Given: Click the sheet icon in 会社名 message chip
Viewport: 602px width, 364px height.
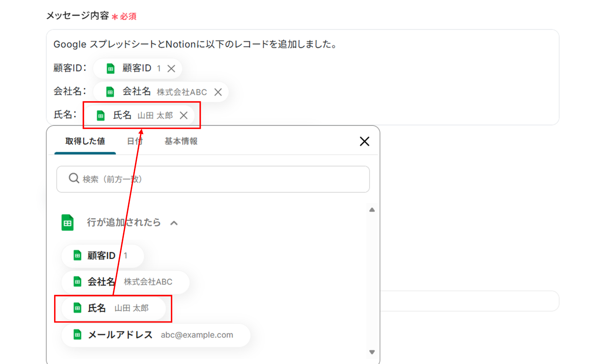Looking at the screenshot, I should 110,92.
